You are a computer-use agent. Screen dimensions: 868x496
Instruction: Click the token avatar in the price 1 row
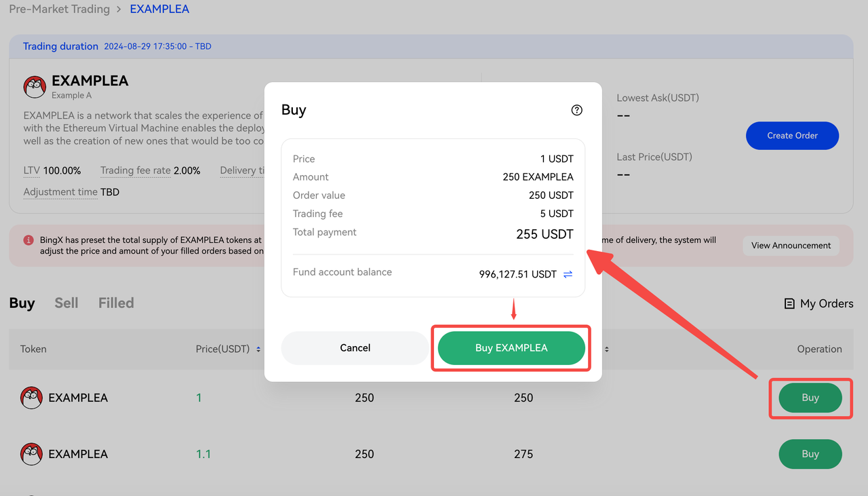(31, 398)
